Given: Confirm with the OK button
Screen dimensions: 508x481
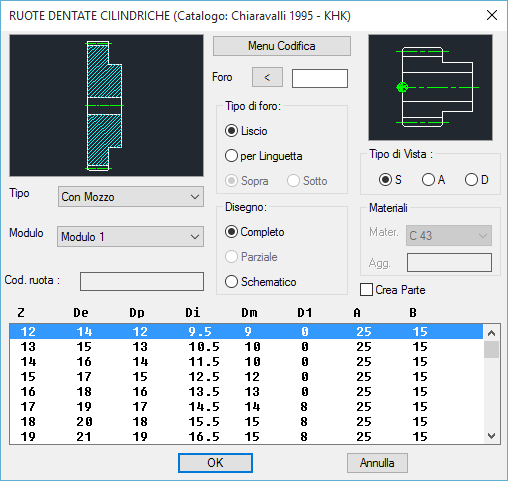Looking at the screenshot, I should click(x=215, y=463).
